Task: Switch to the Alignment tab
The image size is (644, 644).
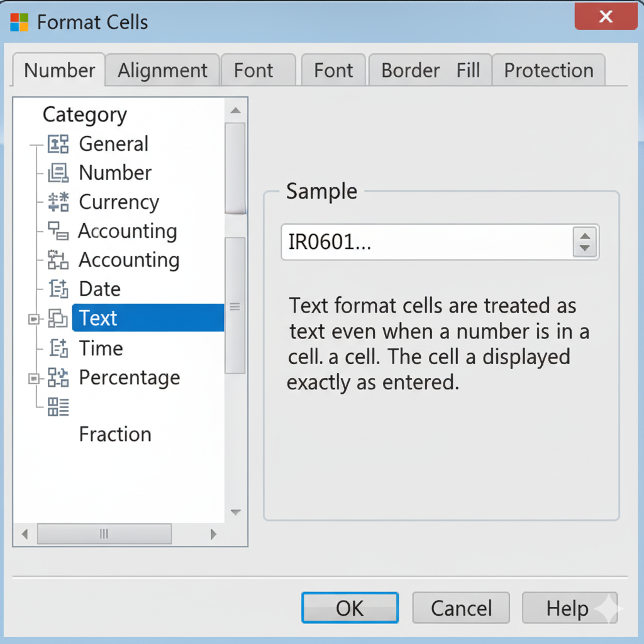Action: tap(162, 70)
